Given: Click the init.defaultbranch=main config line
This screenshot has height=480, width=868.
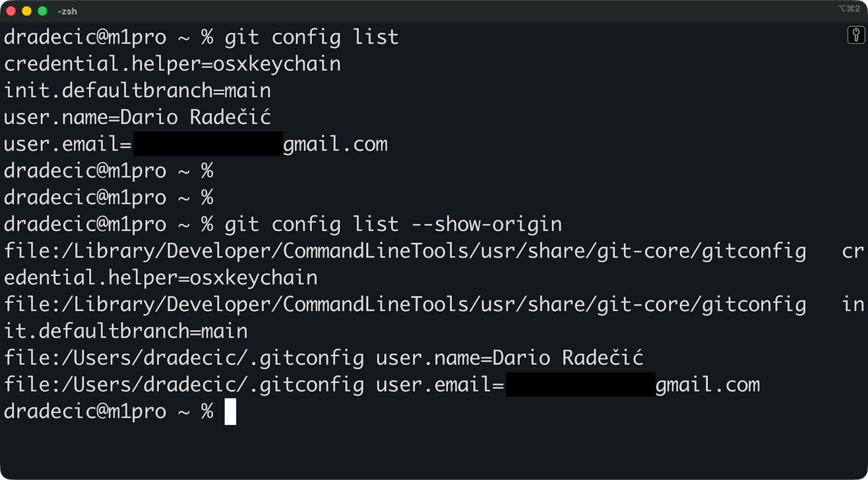Looking at the screenshot, I should 137,90.
